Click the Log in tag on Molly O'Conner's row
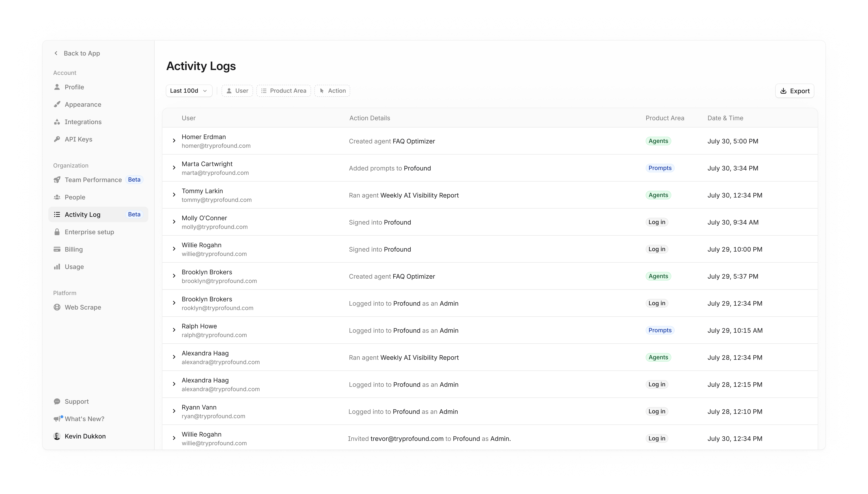The width and height of the screenshot is (868, 494). (657, 222)
